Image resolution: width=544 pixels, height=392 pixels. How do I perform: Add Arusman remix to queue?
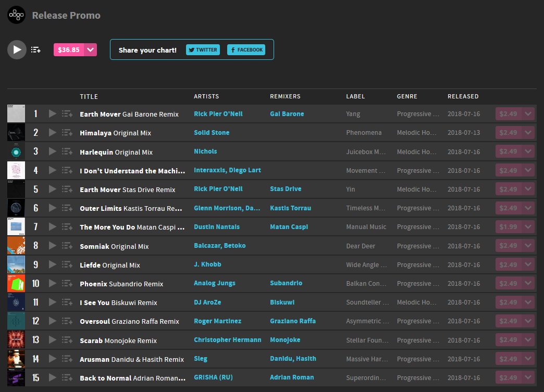pyautogui.click(x=67, y=358)
